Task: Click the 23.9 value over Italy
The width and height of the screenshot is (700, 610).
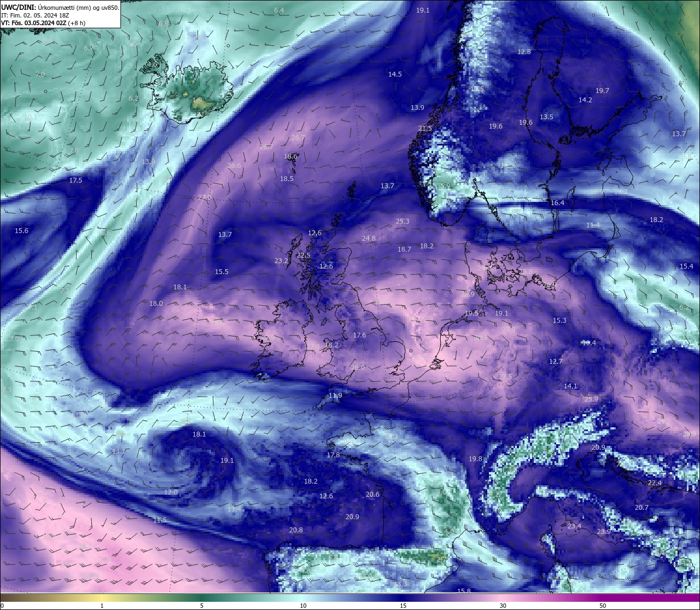Action: [x=604, y=531]
